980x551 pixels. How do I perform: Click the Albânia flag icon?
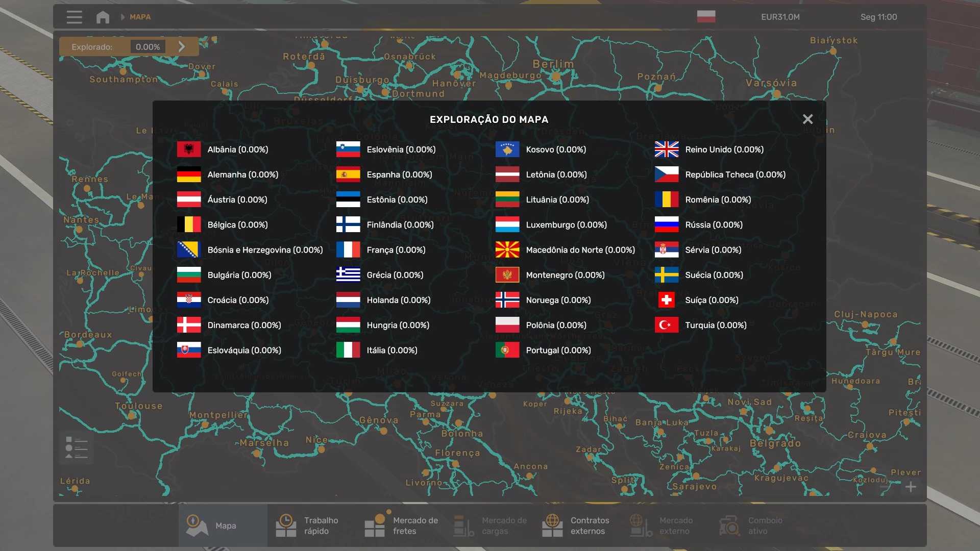pyautogui.click(x=189, y=149)
